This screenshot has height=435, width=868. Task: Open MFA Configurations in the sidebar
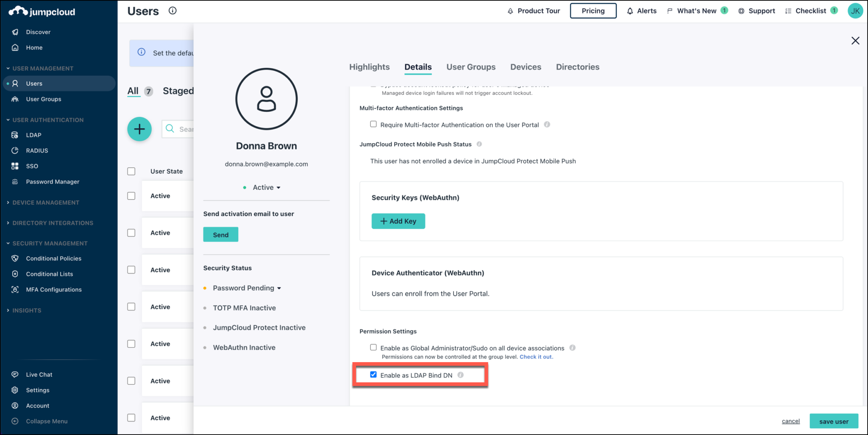click(x=53, y=289)
